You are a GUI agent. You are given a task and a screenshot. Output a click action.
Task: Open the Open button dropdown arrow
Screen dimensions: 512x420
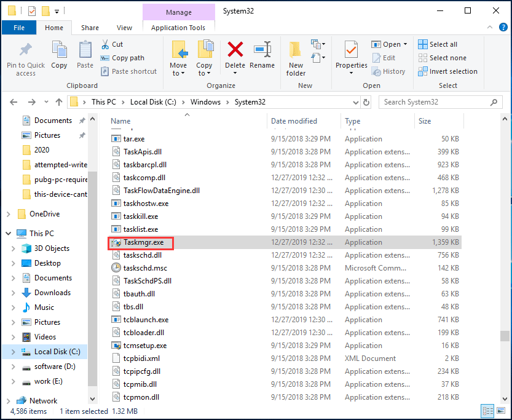tap(405, 44)
